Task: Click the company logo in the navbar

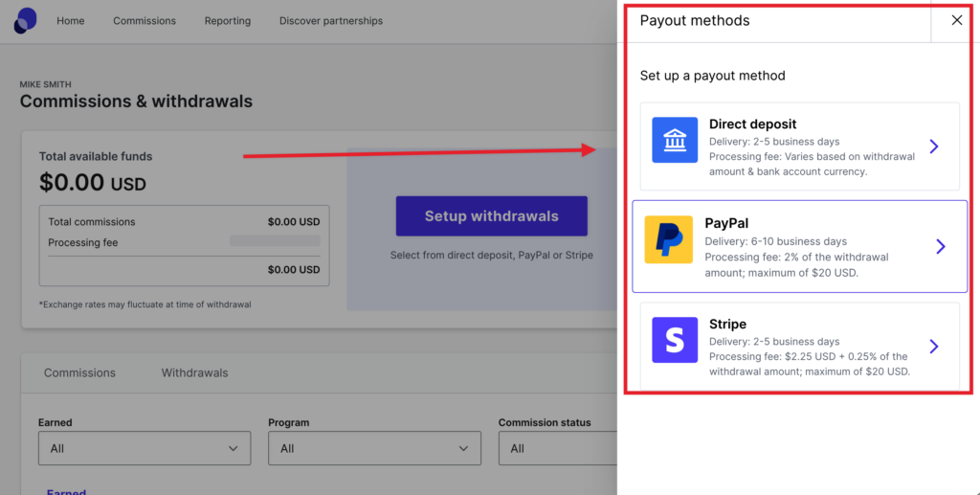Action: click(x=26, y=20)
